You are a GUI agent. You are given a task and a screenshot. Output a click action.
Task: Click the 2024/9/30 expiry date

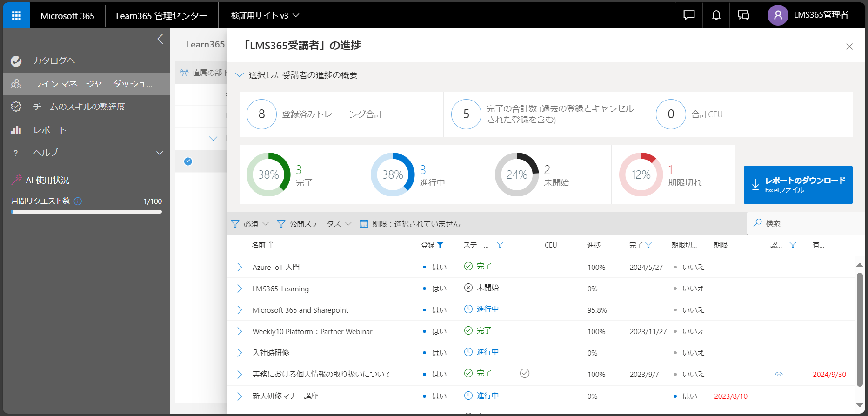pyautogui.click(x=829, y=375)
